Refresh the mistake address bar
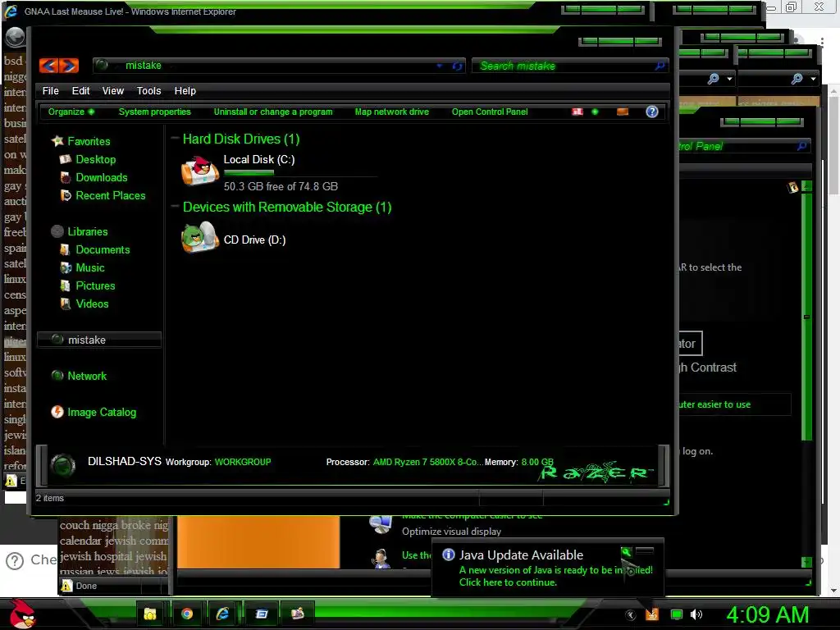 click(x=457, y=66)
